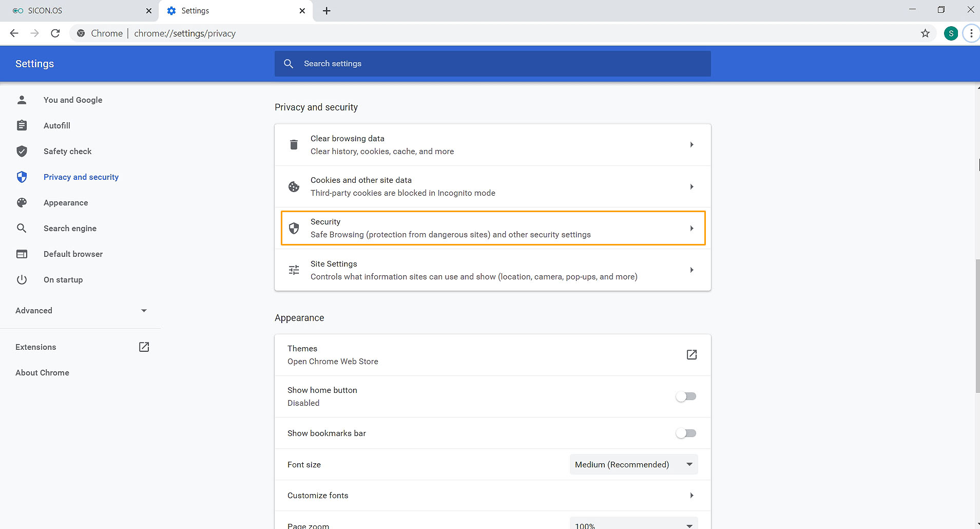Open the Chrome three-dot menu
Viewport: 980px width, 529px height.
pyautogui.click(x=971, y=33)
